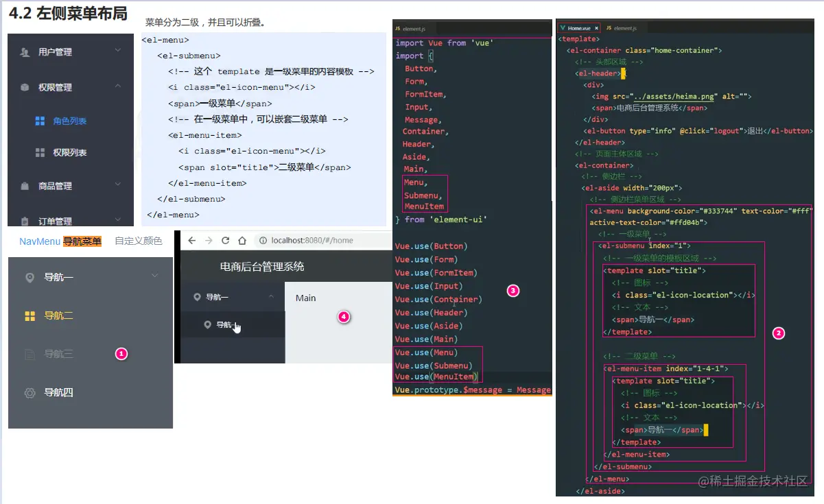Open the Home.vue editor tab
Screen dimensions: 824x504
[579, 28]
